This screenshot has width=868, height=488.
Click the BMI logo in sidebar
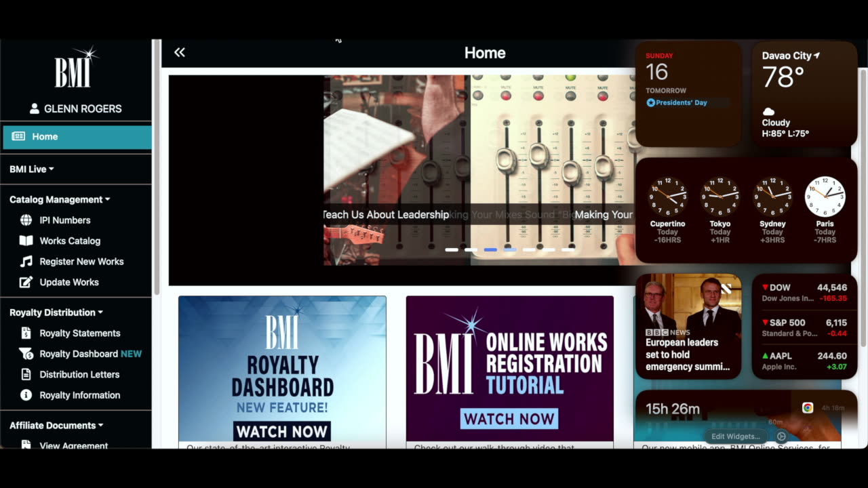click(76, 68)
